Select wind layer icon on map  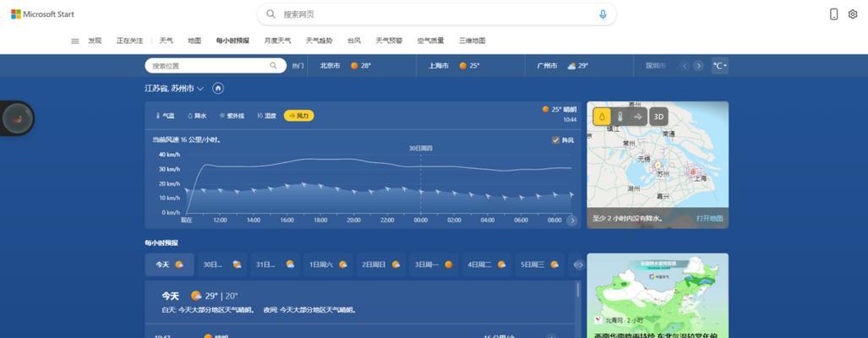tap(638, 117)
